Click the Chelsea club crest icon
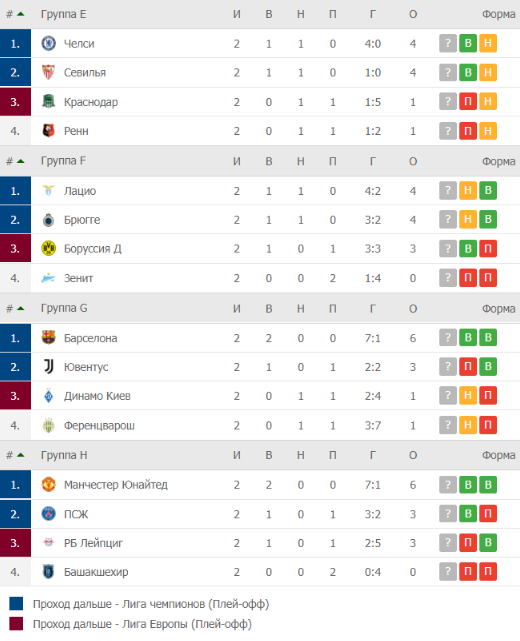 coord(49,43)
